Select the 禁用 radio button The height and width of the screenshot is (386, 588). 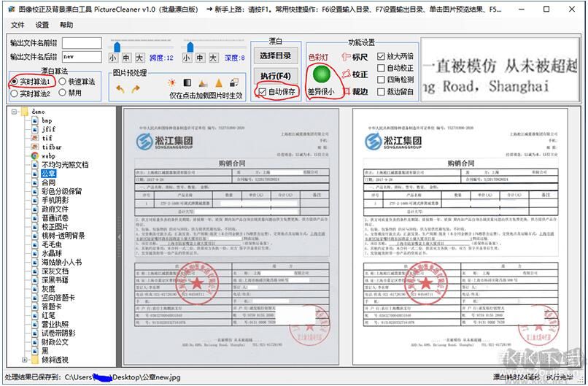click(x=63, y=93)
